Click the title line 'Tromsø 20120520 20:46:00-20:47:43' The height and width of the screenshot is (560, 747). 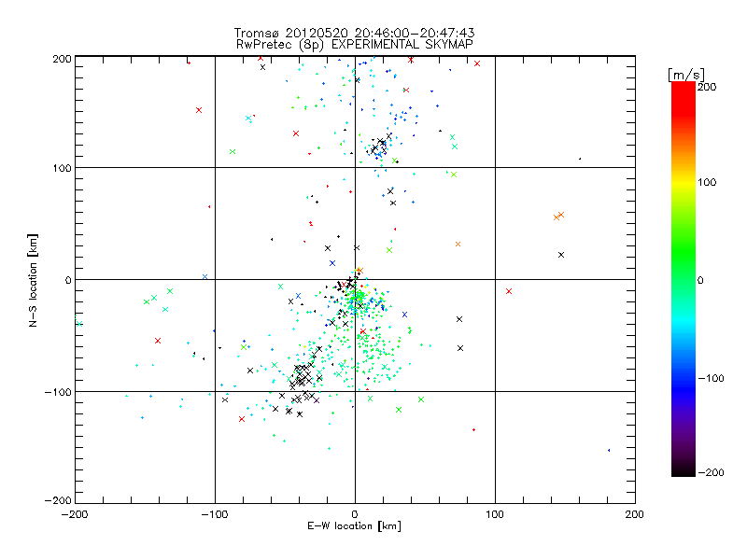coord(354,33)
